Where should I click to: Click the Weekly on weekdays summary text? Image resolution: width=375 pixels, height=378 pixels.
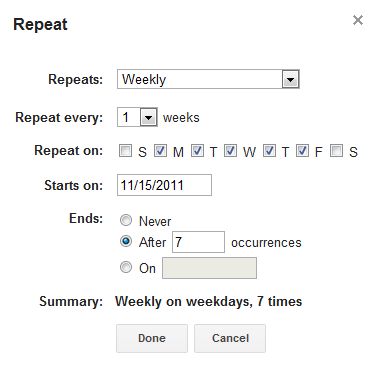(x=209, y=302)
